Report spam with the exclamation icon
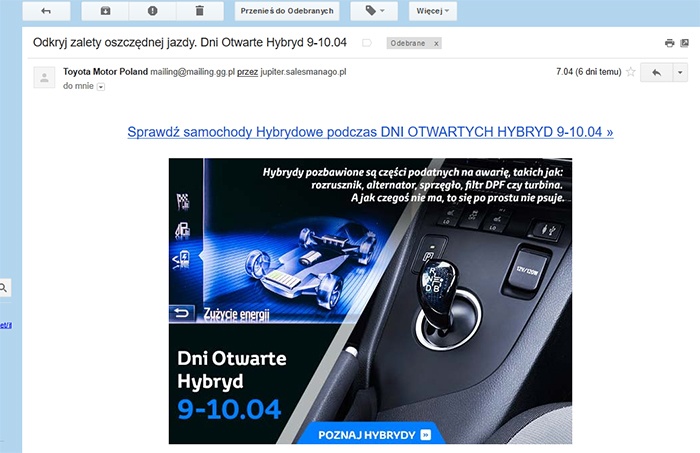700x453 pixels. tap(153, 11)
